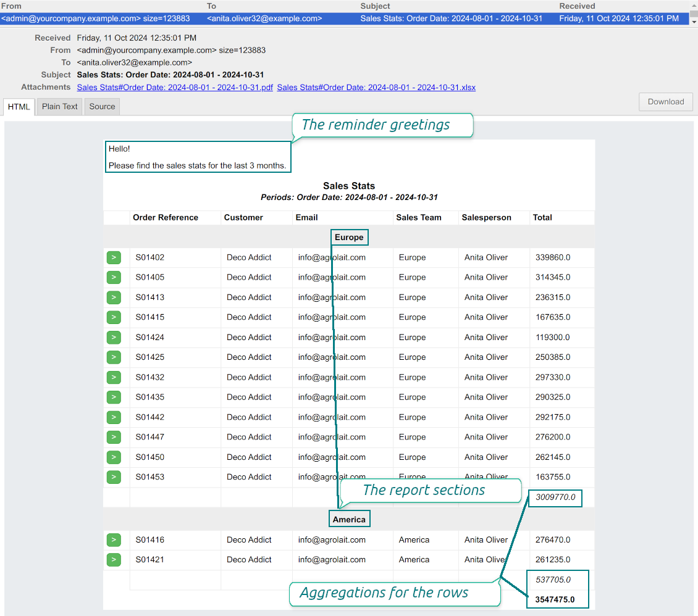
Task: Click the Sales Team table header
Action: tap(419, 217)
